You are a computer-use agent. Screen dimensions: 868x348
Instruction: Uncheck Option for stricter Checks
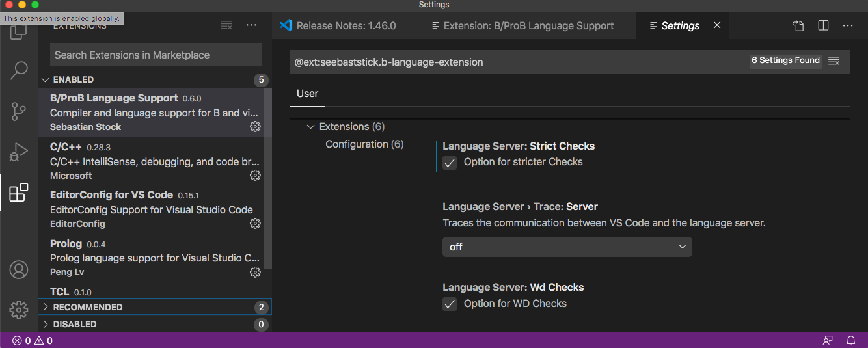[x=450, y=163]
